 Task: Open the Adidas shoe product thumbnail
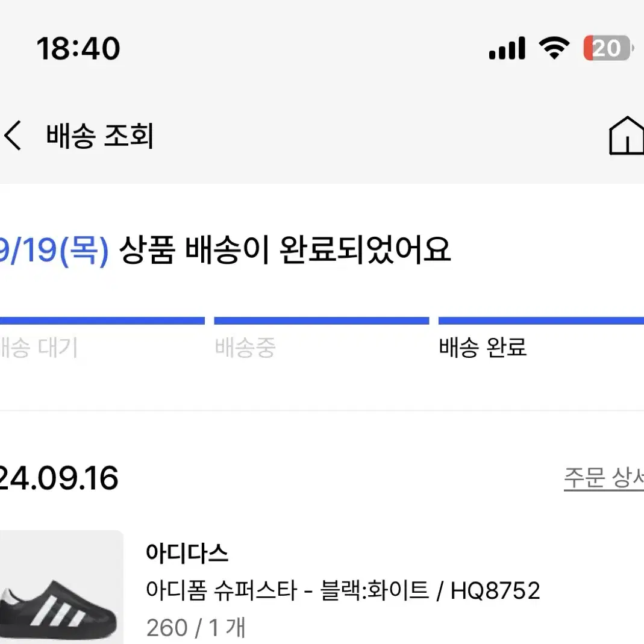coord(61,587)
